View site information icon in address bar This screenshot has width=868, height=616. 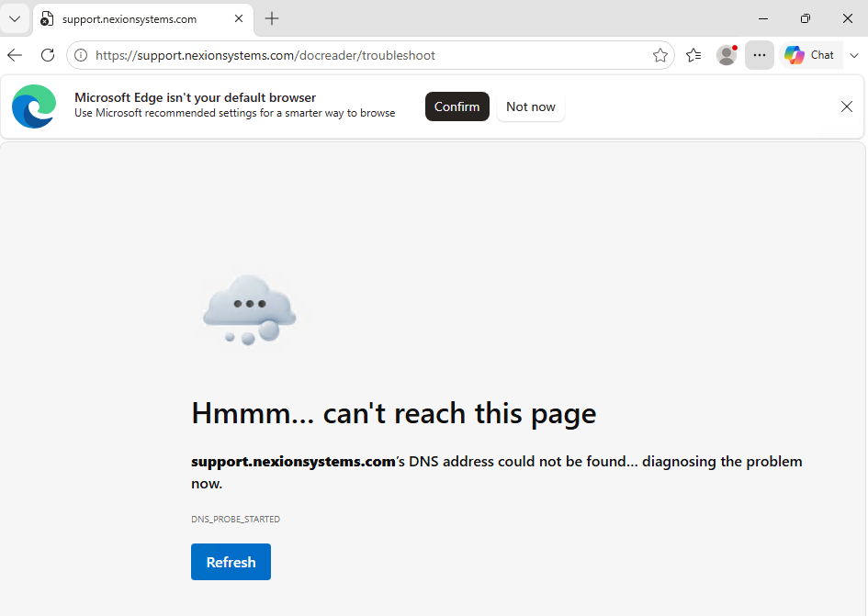pyautogui.click(x=81, y=55)
